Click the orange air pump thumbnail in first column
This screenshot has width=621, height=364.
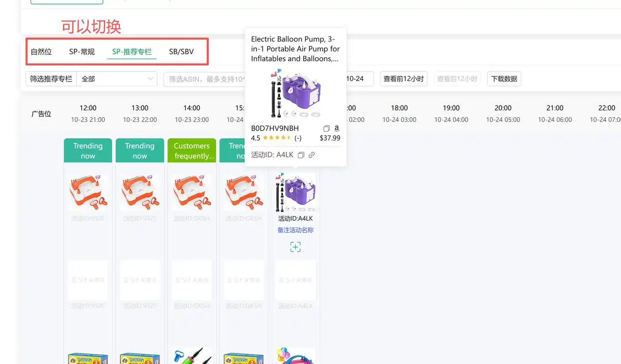pyautogui.click(x=87, y=191)
